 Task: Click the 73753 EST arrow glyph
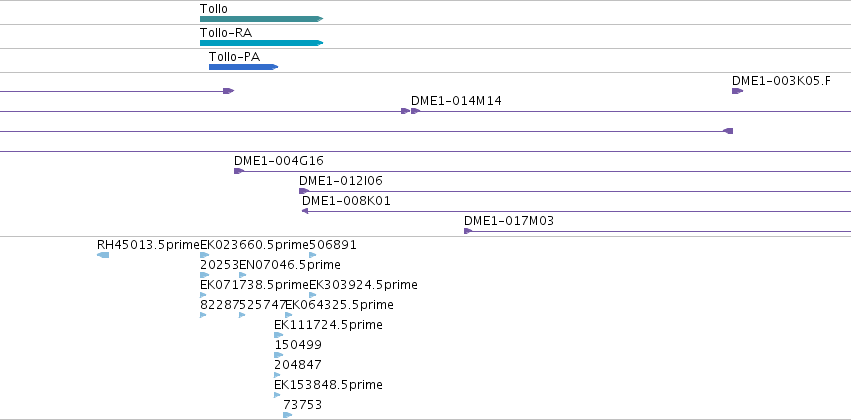click(x=287, y=415)
